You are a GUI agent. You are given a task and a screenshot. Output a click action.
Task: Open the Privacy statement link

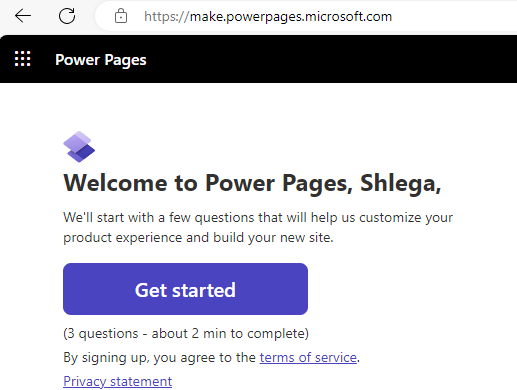[x=118, y=381]
